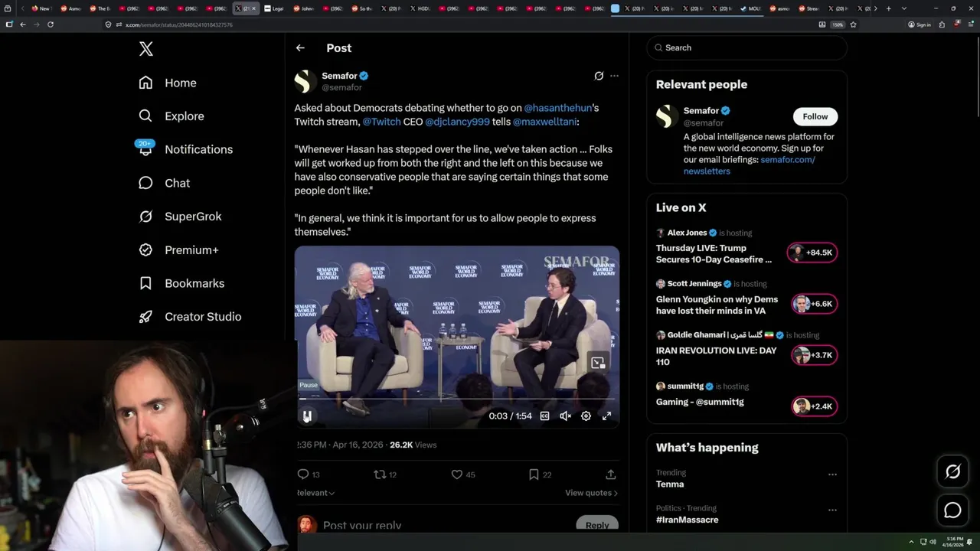Open a new browser tab

(888, 8)
